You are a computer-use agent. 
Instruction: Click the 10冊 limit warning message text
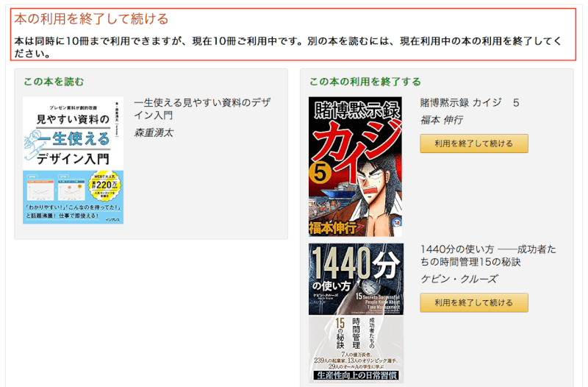pyautogui.click(x=287, y=47)
